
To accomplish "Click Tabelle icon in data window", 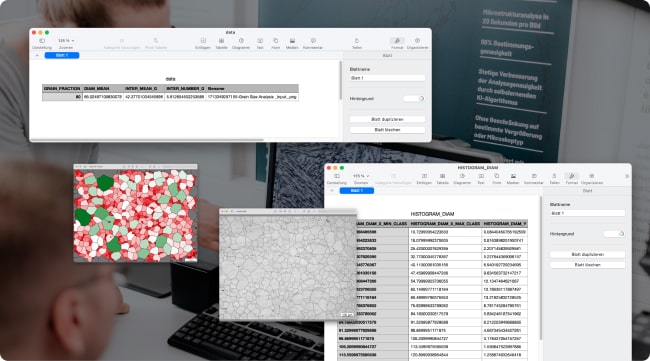I will pyautogui.click(x=221, y=43).
